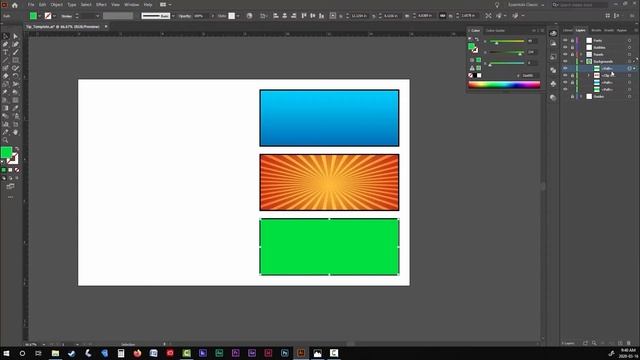Select the orange sunburst rectangle on the artboard
Image resolution: width=640 pixels, height=360 pixels.
(x=329, y=182)
